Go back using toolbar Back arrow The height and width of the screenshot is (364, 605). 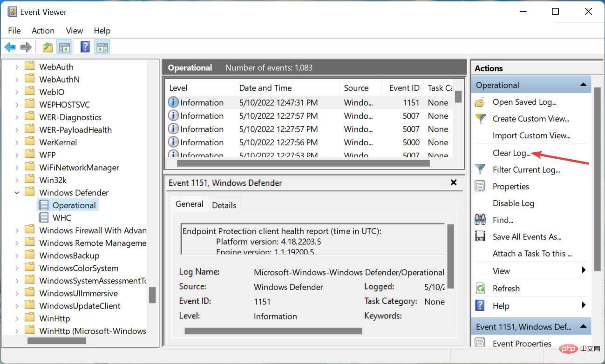[10, 47]
